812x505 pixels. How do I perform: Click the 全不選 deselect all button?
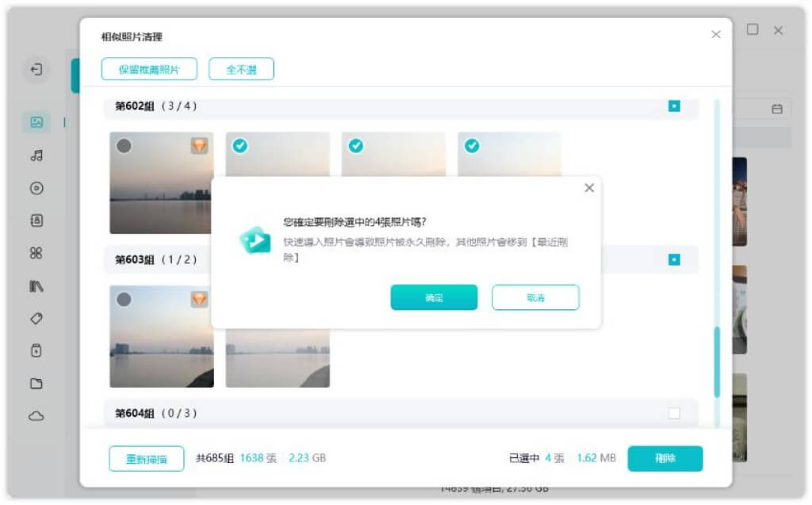(241, 69)
